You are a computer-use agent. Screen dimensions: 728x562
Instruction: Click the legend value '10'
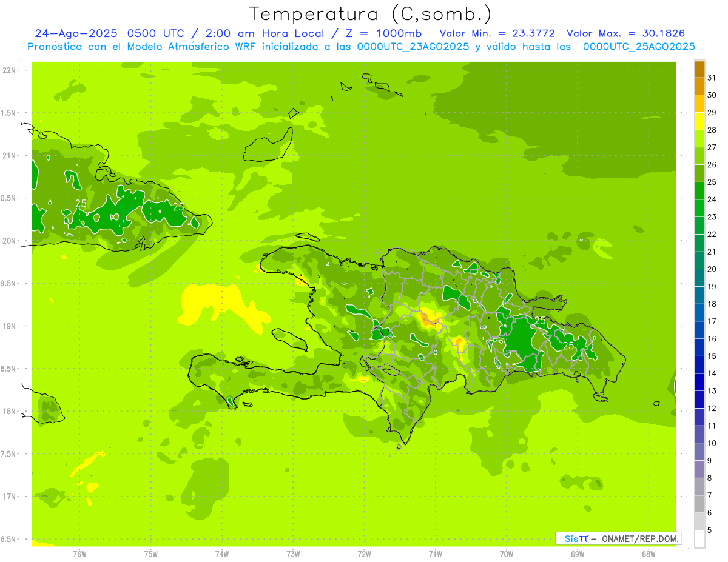[x=712, y=443]
